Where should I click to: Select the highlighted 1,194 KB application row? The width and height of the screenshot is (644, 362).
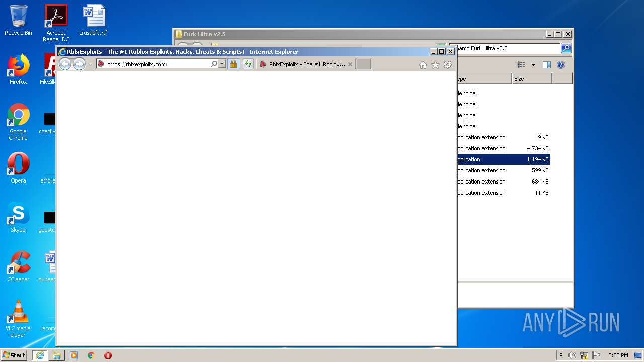tap(504, 159)
